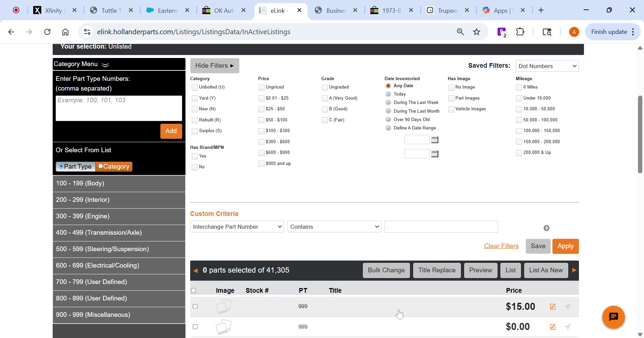
Task: Click the Clear Filters link
Action: click(501, 246)
